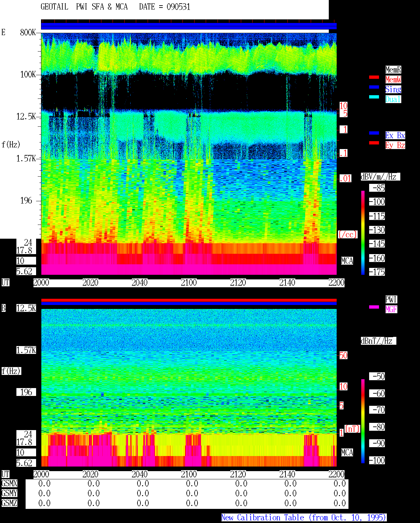Viewport: 420px width, 523px height.
Task: Click the New Calibration Table link
Action: 304,518
